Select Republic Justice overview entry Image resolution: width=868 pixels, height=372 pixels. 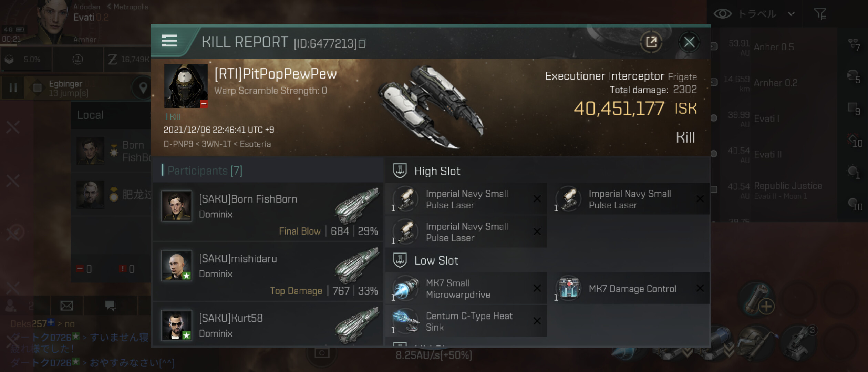[x=775, y=190]
